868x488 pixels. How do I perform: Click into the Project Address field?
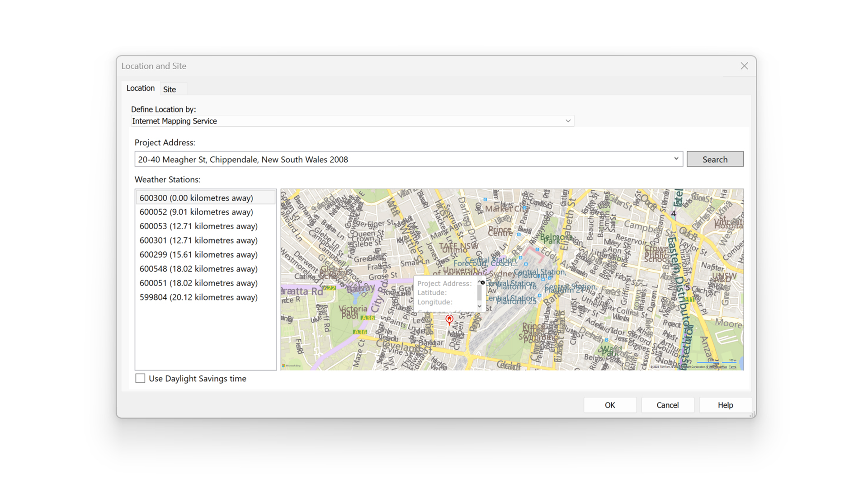(x=402, y=160)
